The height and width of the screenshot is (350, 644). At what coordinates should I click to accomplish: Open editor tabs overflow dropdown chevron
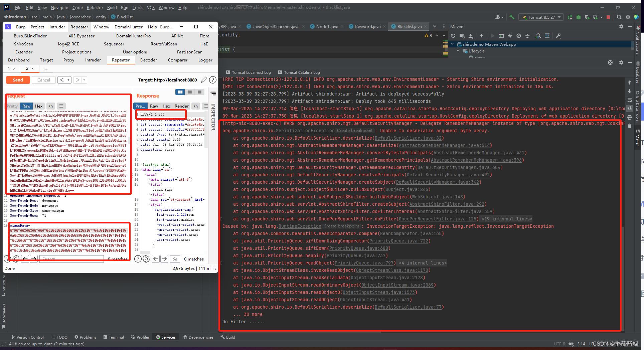(x=435, y=26)
